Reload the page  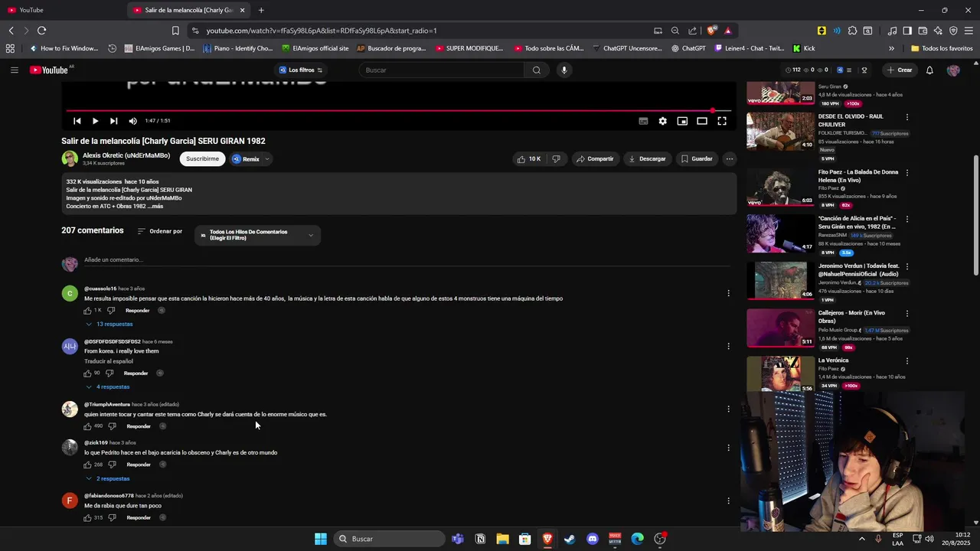pos(41,31)
